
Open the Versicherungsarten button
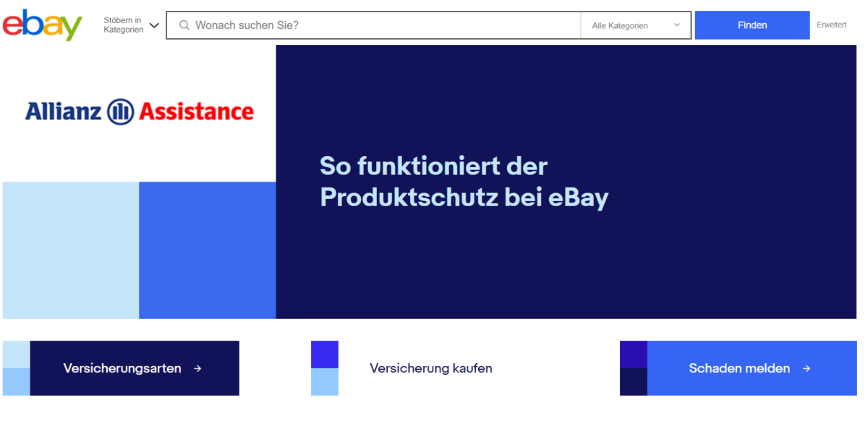135,368
